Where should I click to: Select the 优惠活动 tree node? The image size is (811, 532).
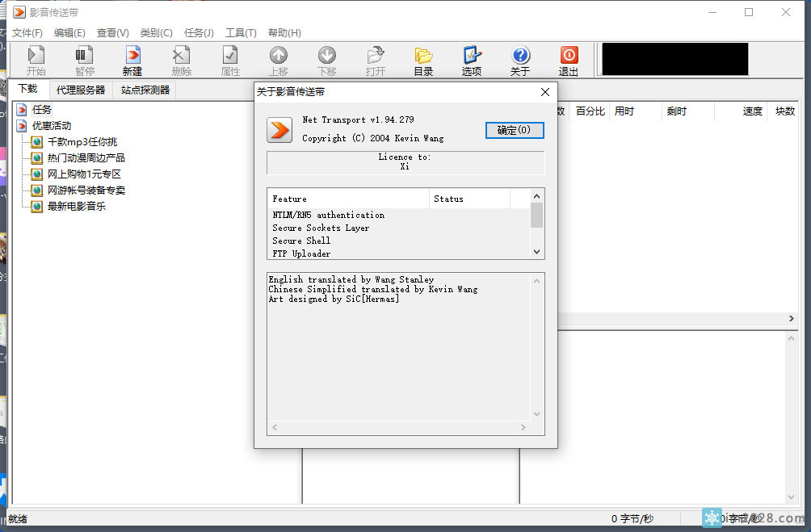pos(52,126)
